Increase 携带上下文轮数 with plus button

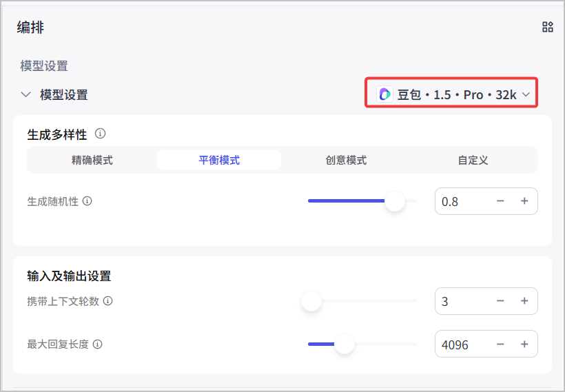coord(524,301)
